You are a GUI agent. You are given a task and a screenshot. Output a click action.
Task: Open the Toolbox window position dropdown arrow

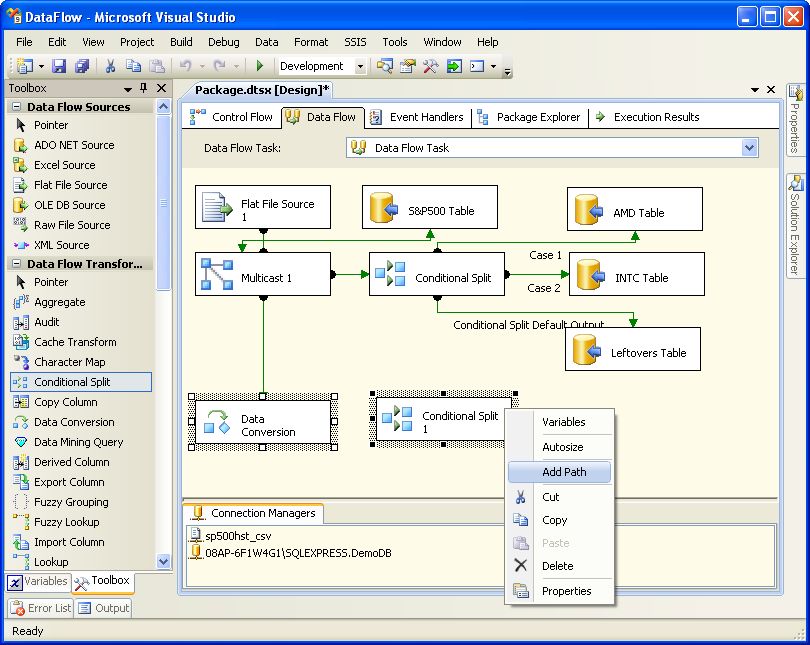[128, 89]
